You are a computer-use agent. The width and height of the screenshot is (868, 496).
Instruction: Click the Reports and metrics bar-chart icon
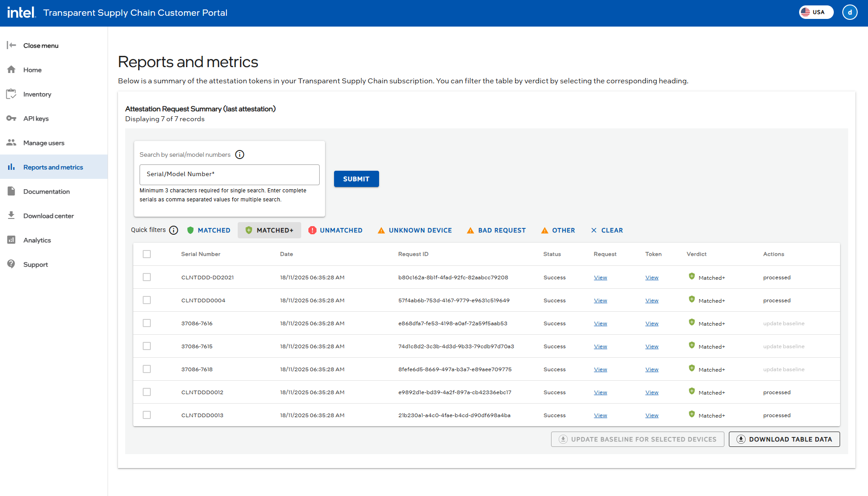click(x=11, y=167)
